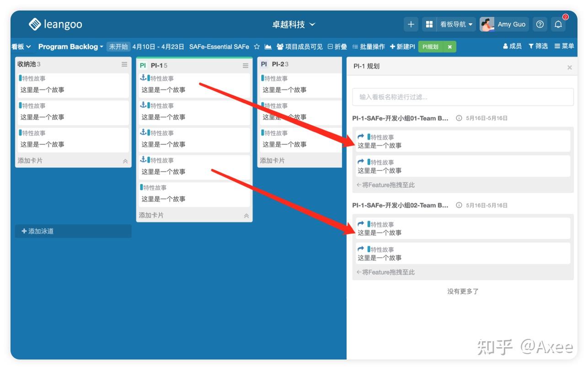Open the 看板导航 navigation dropdown
Screen dimensions: 588x370
pos(453,24)
